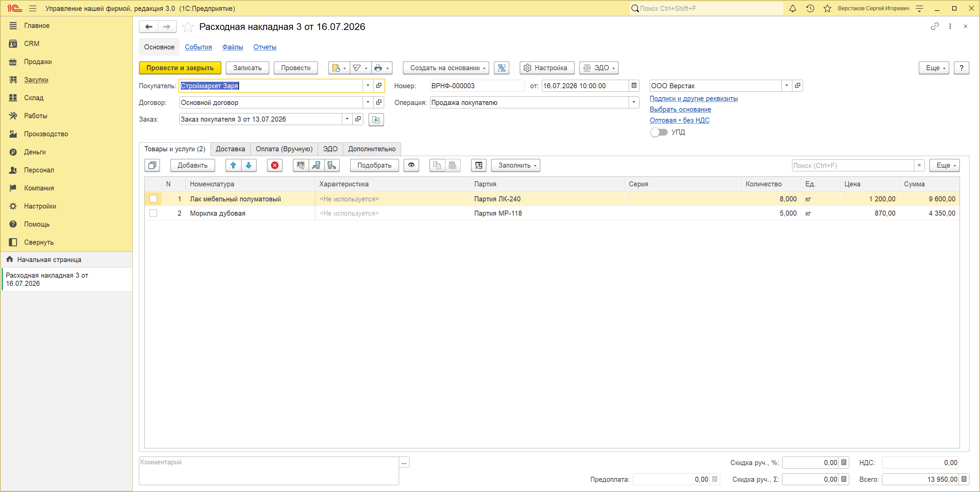
Task: Open Договор record with open icon
Action: (379, 103)
